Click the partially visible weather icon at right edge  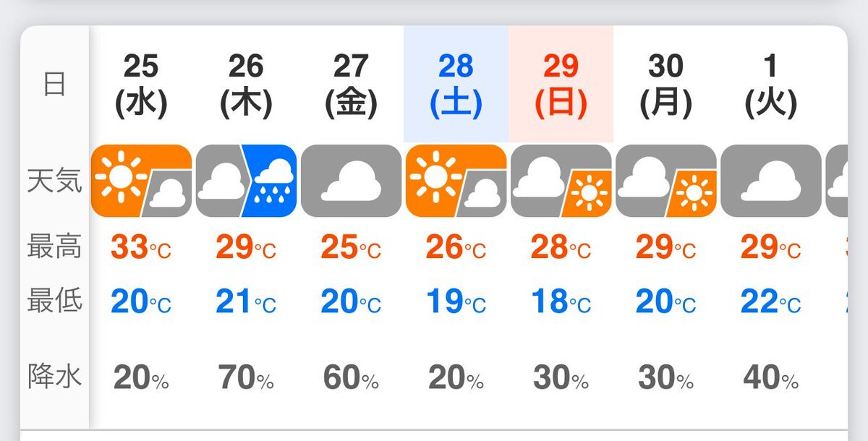(837, 181)
